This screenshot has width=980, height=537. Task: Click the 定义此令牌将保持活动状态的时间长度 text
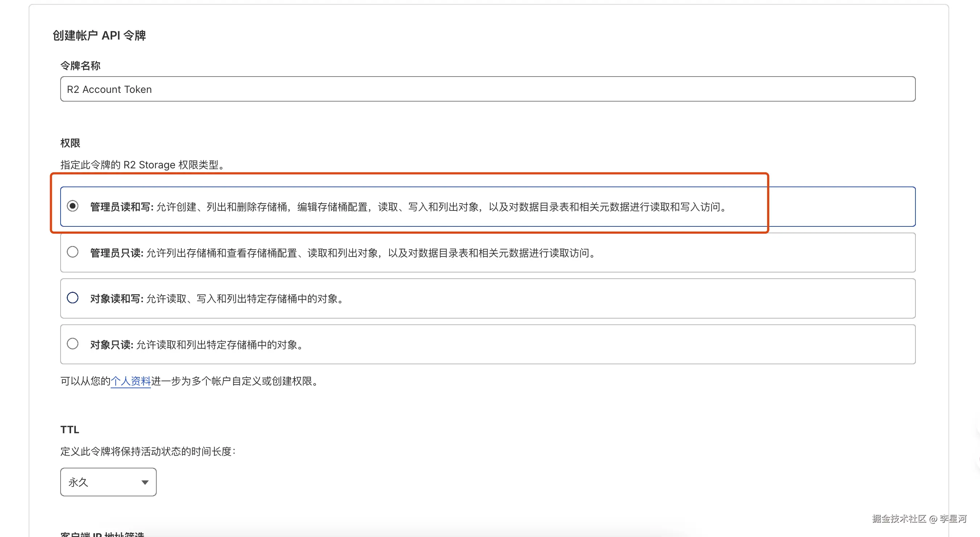pyautogui.click(x=148, y=451)
